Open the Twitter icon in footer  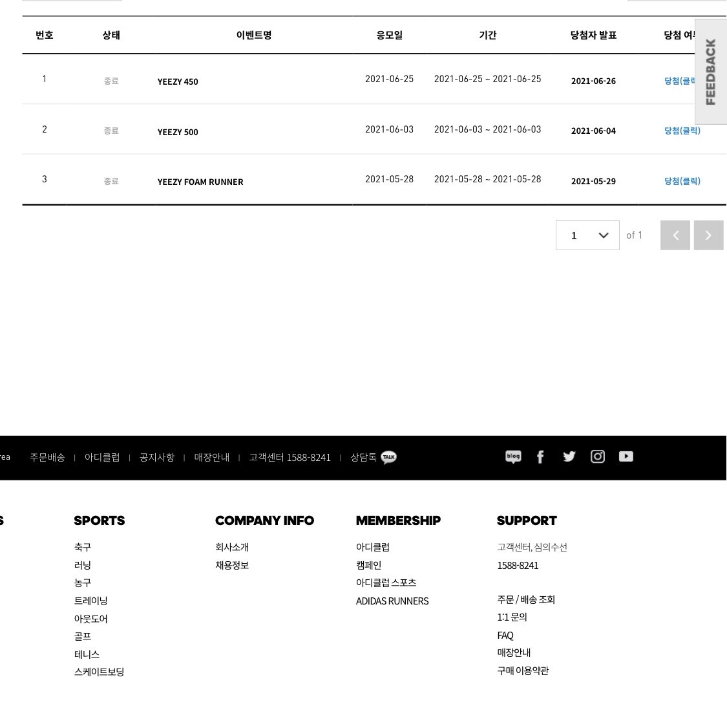(x=569, y=457)
